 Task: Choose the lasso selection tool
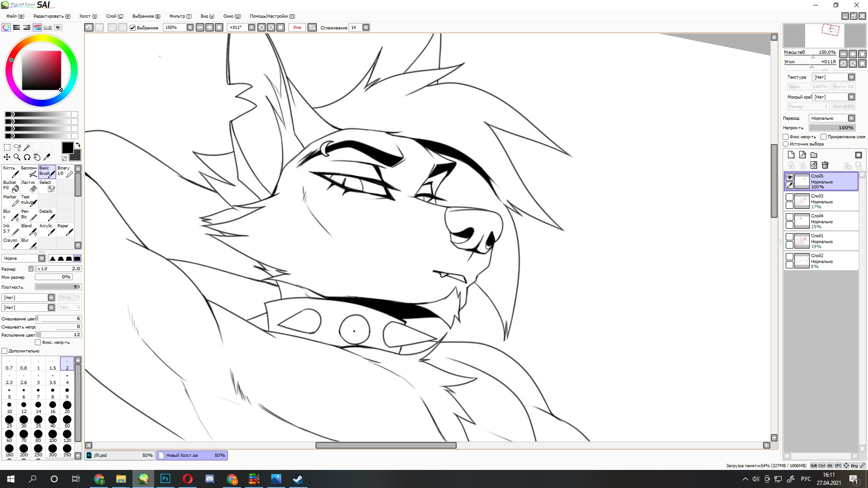pyautogui.click(x=17, y=147)
